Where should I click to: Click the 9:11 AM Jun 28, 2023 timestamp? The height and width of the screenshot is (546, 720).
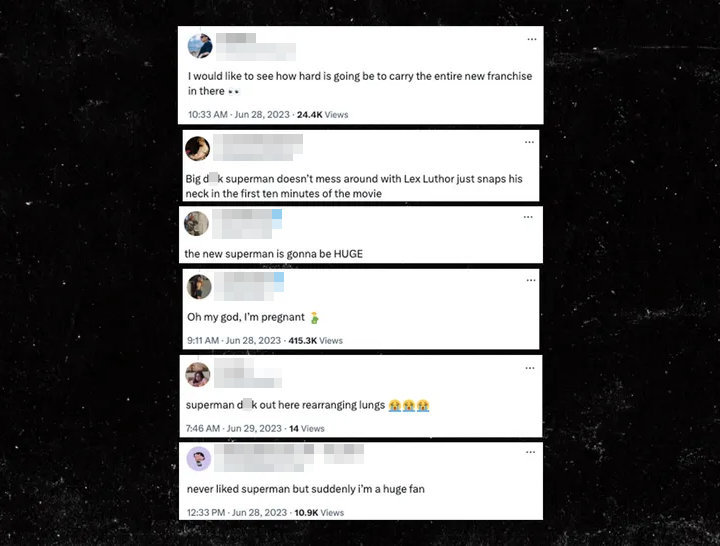pos(234,340)
